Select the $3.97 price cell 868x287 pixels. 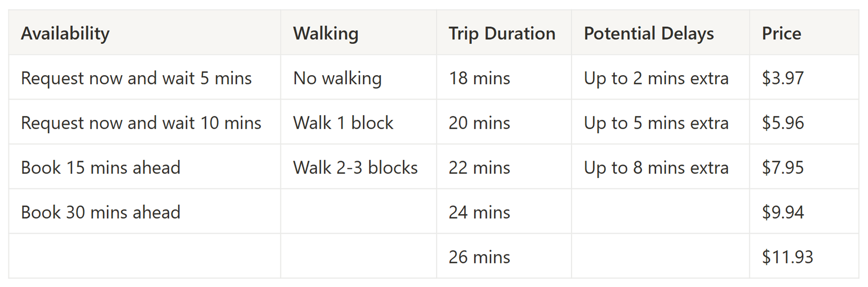783,78
